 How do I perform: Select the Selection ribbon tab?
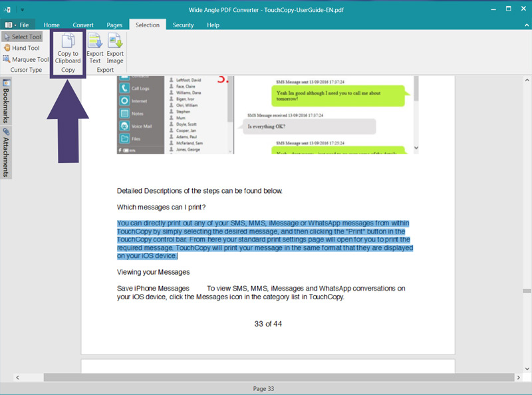148,25
